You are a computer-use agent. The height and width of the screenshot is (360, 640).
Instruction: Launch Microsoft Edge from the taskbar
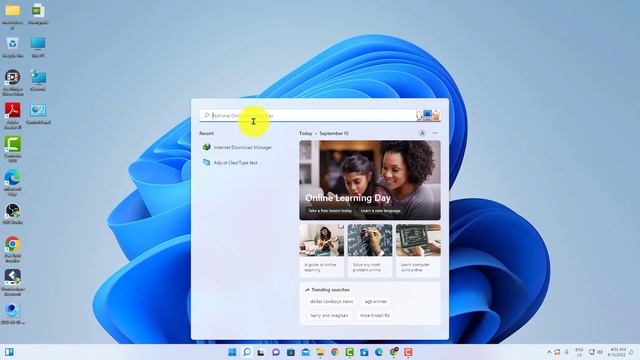pyautogui.click(x=379, y=352)
